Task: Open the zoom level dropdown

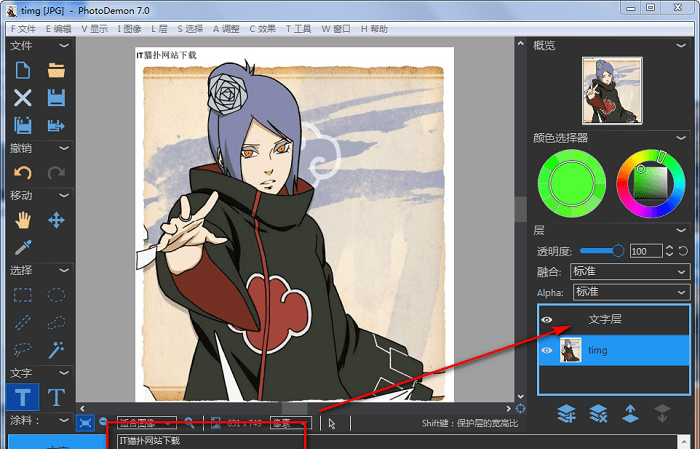Action: coord(146,422)
